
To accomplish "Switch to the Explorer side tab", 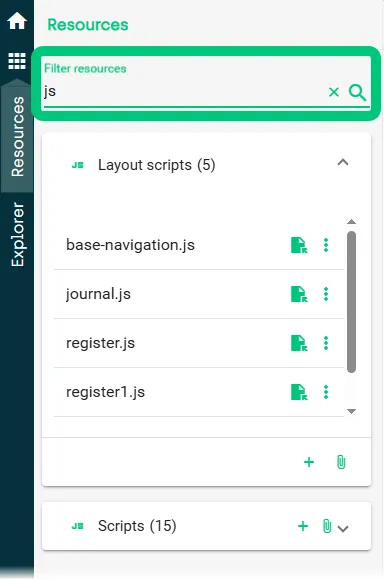I will click(17, 234).
